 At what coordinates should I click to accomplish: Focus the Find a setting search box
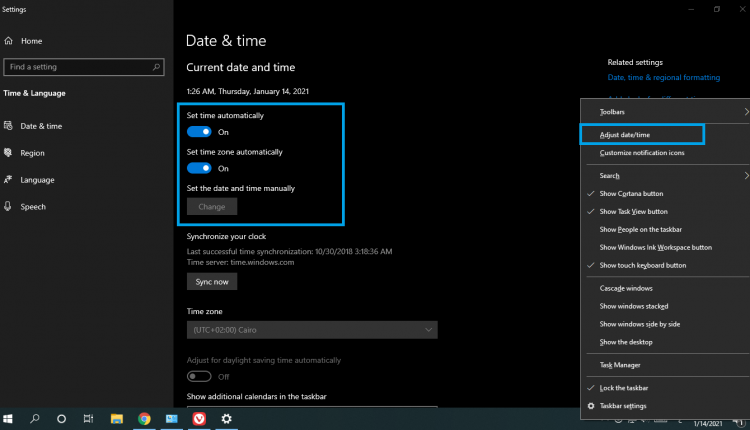pos(84,67)
